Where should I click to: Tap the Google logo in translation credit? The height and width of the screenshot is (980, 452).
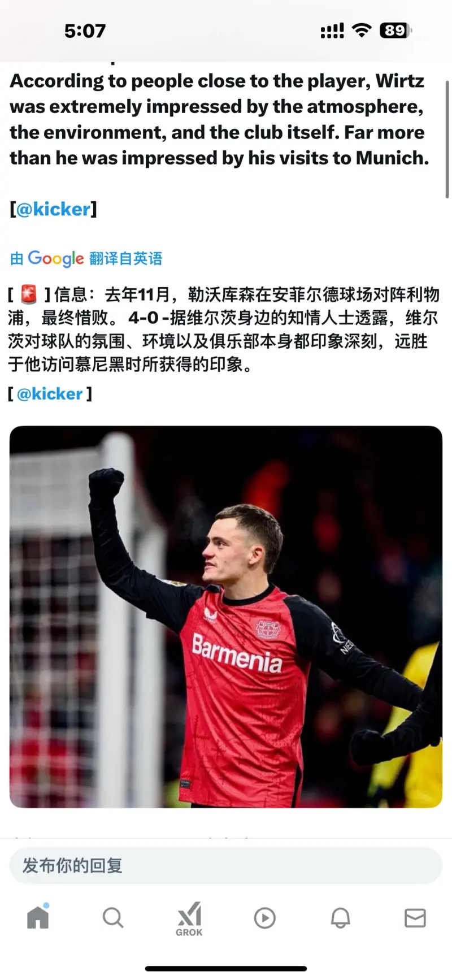pyautogui.click(x=56, y=259)
